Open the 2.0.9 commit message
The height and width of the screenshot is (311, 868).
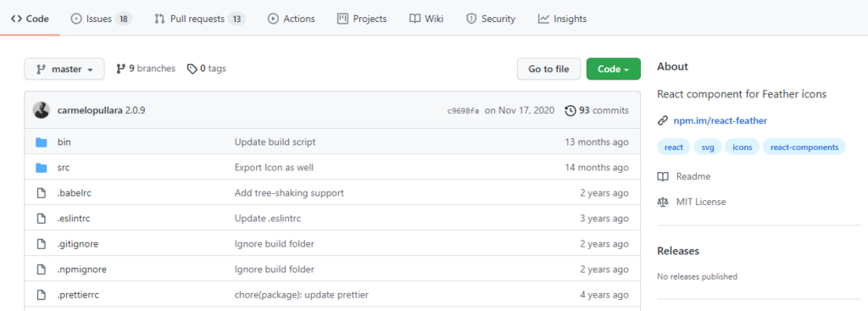[135, 110]
